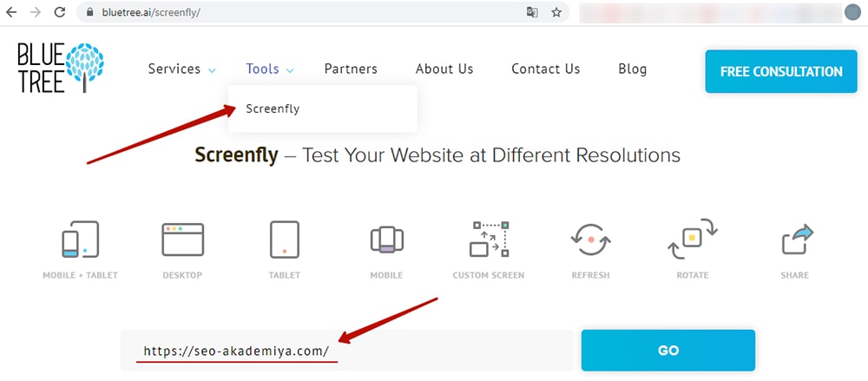Select the Tablet device icon
The height and width of the screenshot is (381, 868).
(285, 240)
